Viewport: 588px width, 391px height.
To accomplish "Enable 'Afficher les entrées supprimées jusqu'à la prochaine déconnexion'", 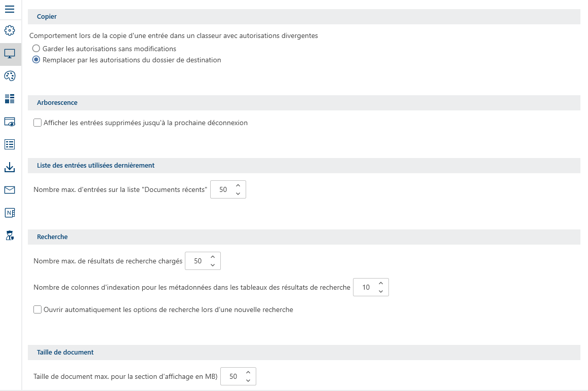I will pos(37,123).
